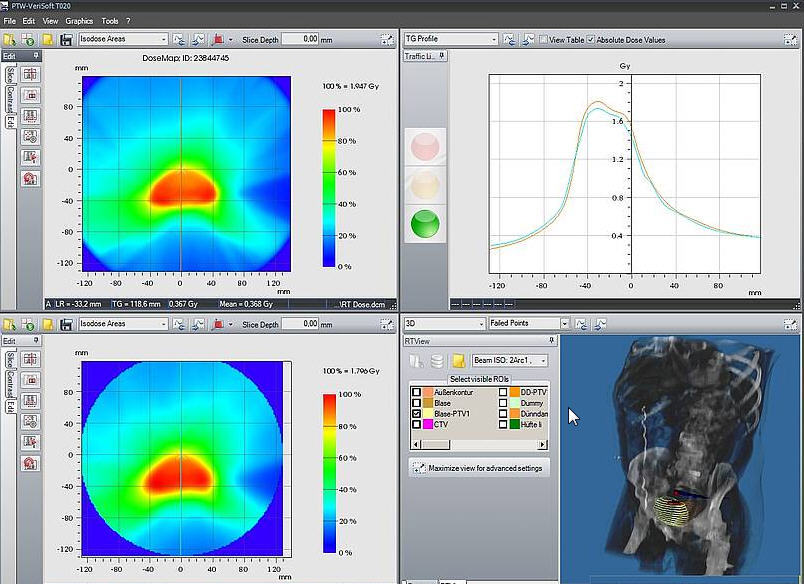Click curve-back icon next to TG Profile dropdown
Screen dimensions: 804x584
click(x=509, y=39)
